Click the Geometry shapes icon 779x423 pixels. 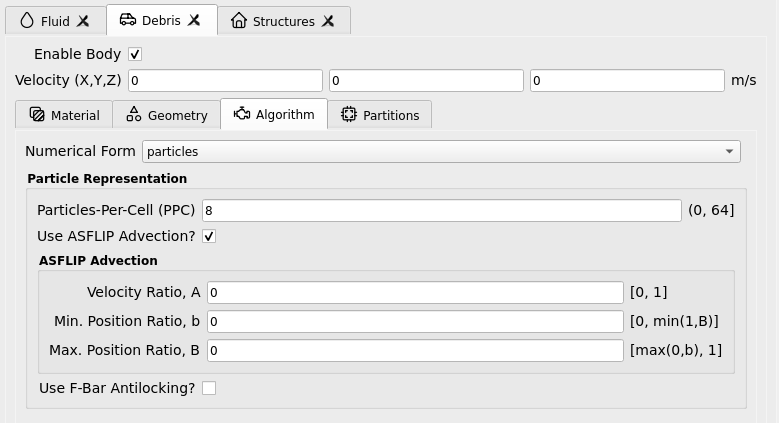134,114
